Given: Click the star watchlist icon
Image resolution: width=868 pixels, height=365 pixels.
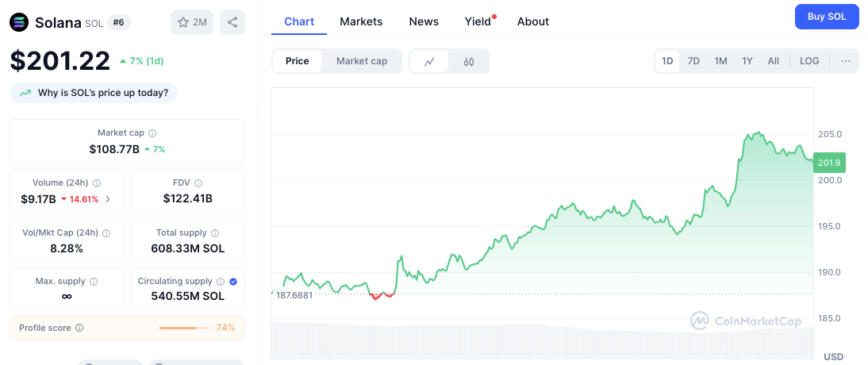Looking at the screenshot, I should point(182,22).
